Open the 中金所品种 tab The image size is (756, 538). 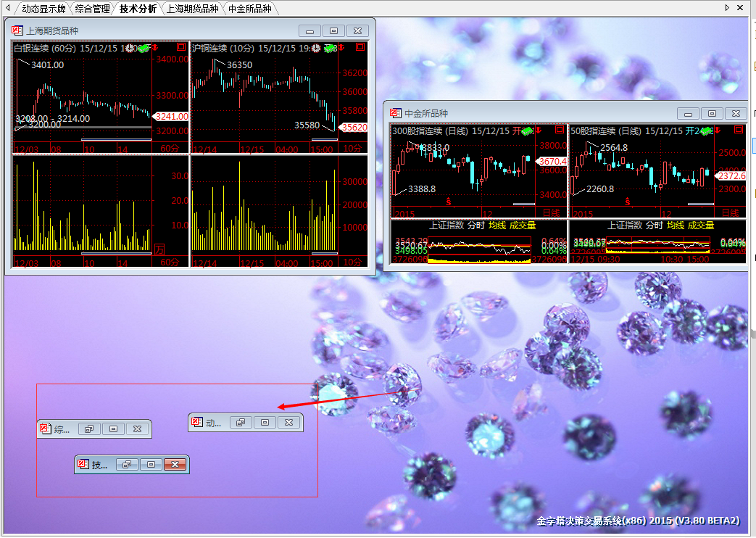[x=250, y=9]
